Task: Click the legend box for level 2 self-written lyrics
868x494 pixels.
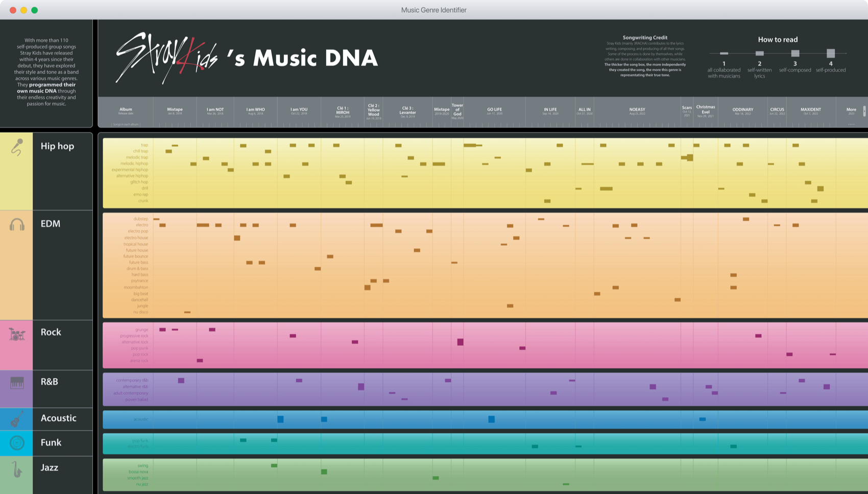Action: click(x=760, y=53)
